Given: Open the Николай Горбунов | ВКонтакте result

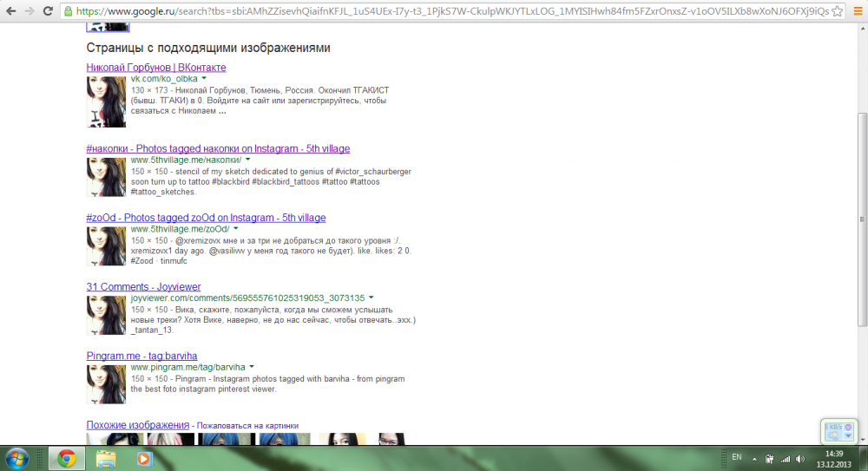Looking at the screenshot, I should coord(156,68).
